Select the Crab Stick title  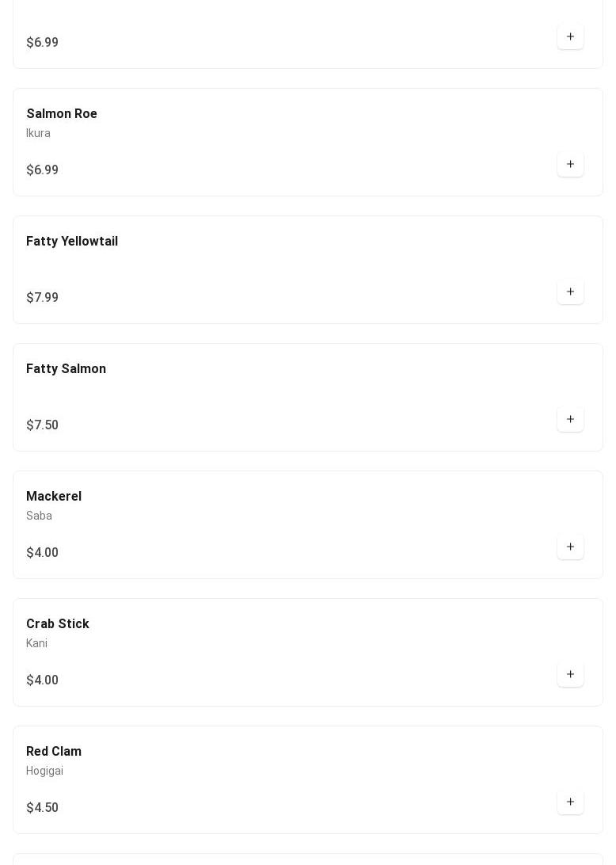(58, 624)
